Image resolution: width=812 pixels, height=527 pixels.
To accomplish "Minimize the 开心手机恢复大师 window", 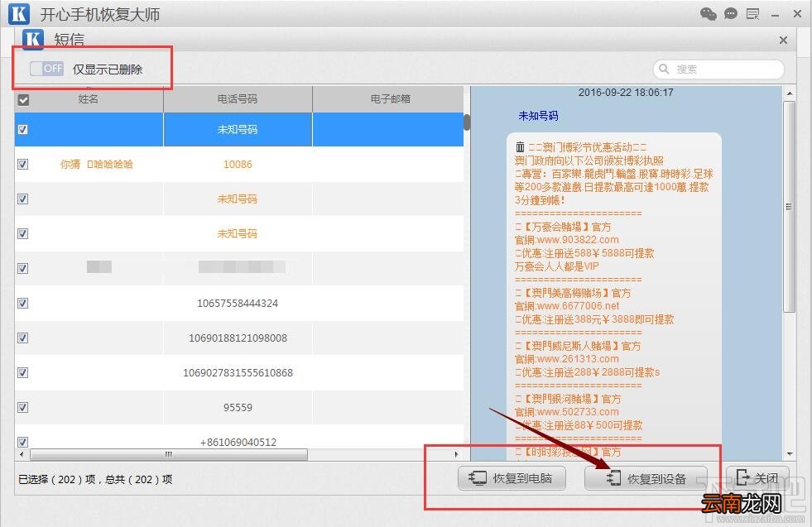I will [x=776, y=15].
